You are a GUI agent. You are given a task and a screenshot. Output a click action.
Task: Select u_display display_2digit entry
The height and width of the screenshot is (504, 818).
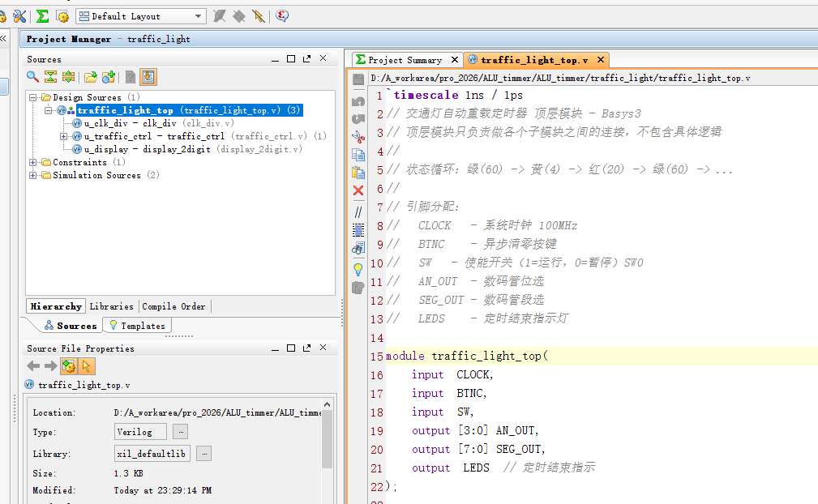[187, 149]
